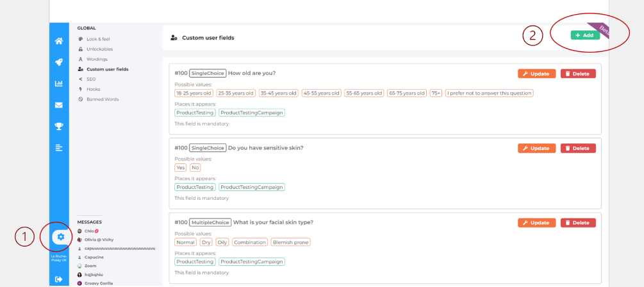Select Unlockables in Global menu
The width and height of the screenshot is (644, 287).
(x=99, y=49)
